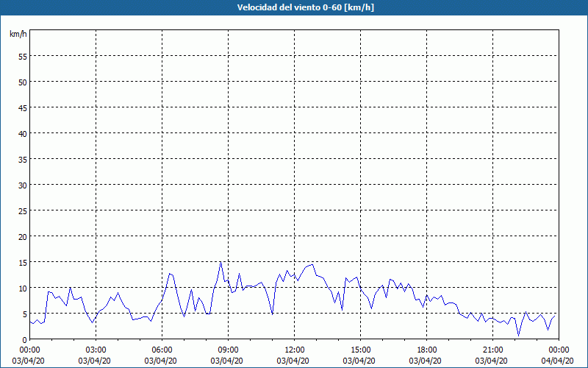Select the 12:00 time label on x-axis
588x368 pixels.
[294, 350]
